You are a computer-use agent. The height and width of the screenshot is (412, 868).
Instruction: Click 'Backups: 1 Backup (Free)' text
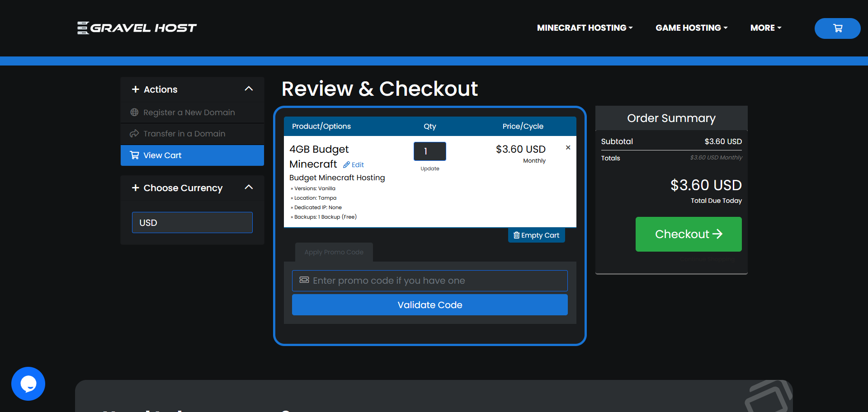[325, 217]
